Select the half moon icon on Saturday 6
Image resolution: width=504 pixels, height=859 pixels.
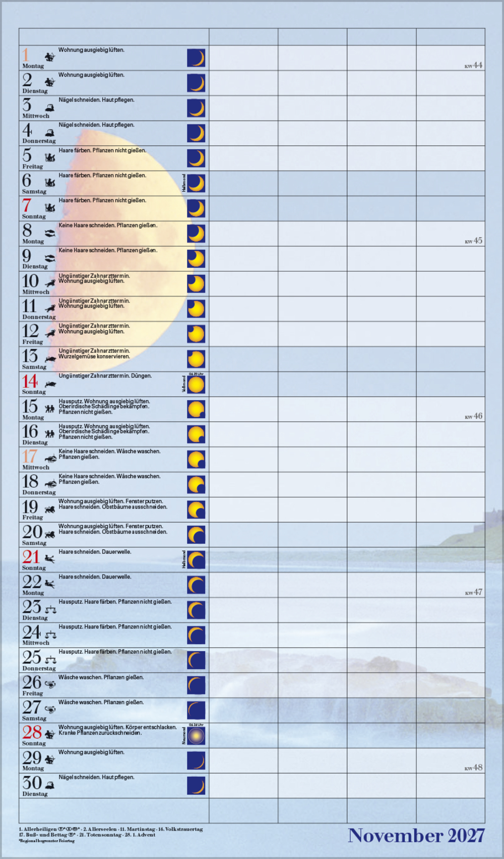coord(196,184)
